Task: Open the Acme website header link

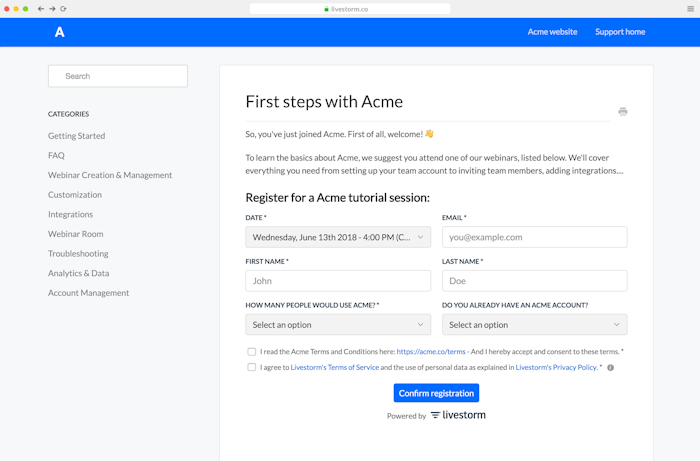Action: (x=552, y=32)
